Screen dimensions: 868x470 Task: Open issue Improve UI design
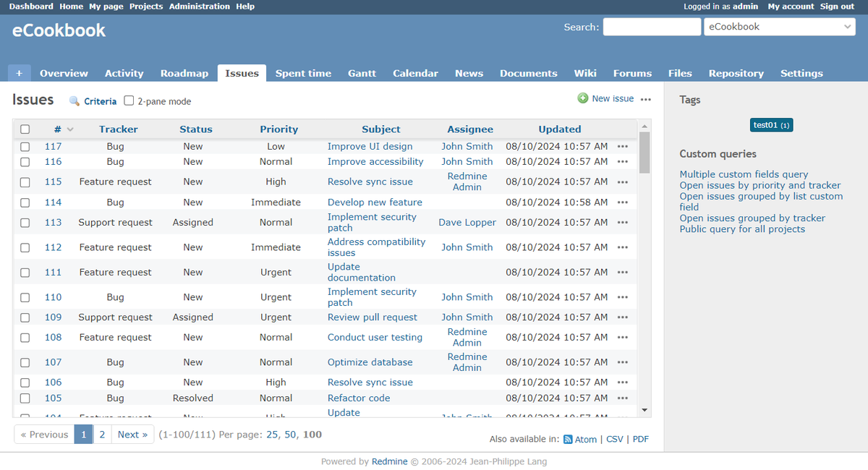[370, 146]
